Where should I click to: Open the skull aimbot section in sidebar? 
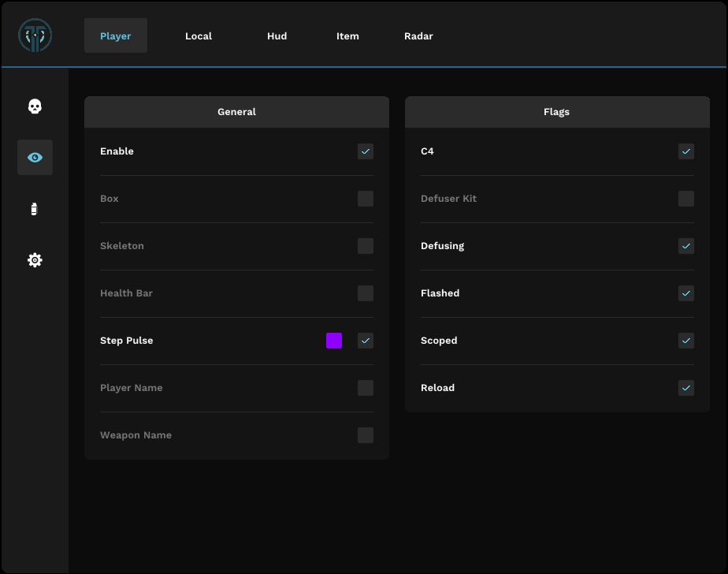point(35,106)
